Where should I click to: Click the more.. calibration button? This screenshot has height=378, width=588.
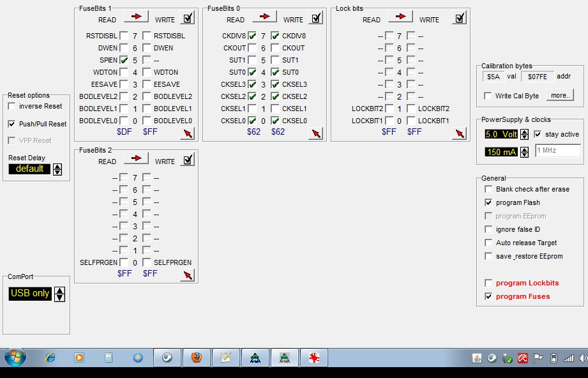560,95
